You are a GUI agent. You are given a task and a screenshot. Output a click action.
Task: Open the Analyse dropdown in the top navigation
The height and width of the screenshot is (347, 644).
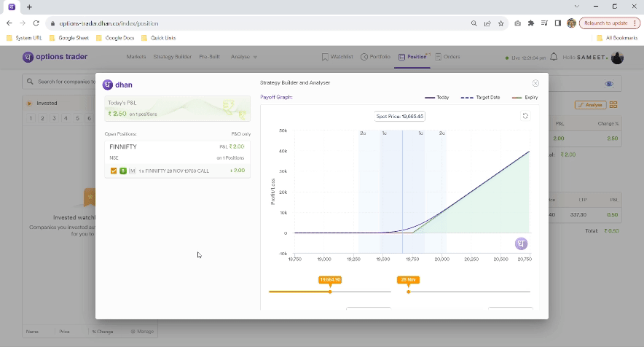point(242,57)
